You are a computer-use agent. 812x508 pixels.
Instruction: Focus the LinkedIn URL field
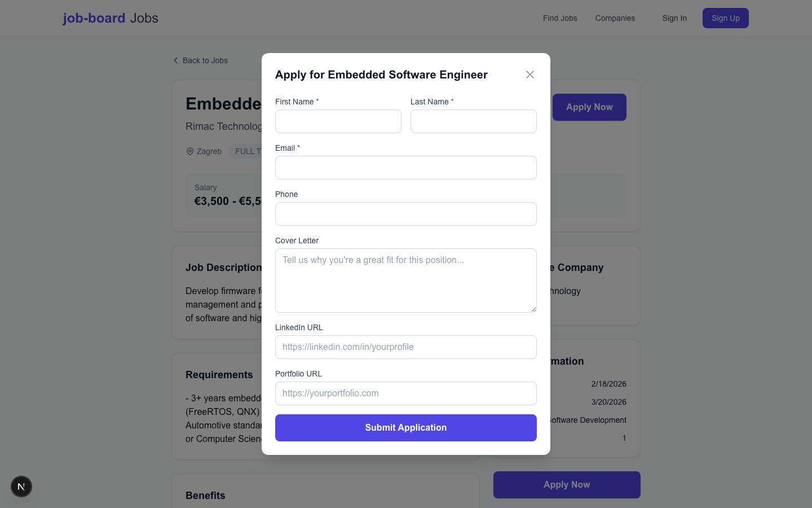tap(405, 347)
